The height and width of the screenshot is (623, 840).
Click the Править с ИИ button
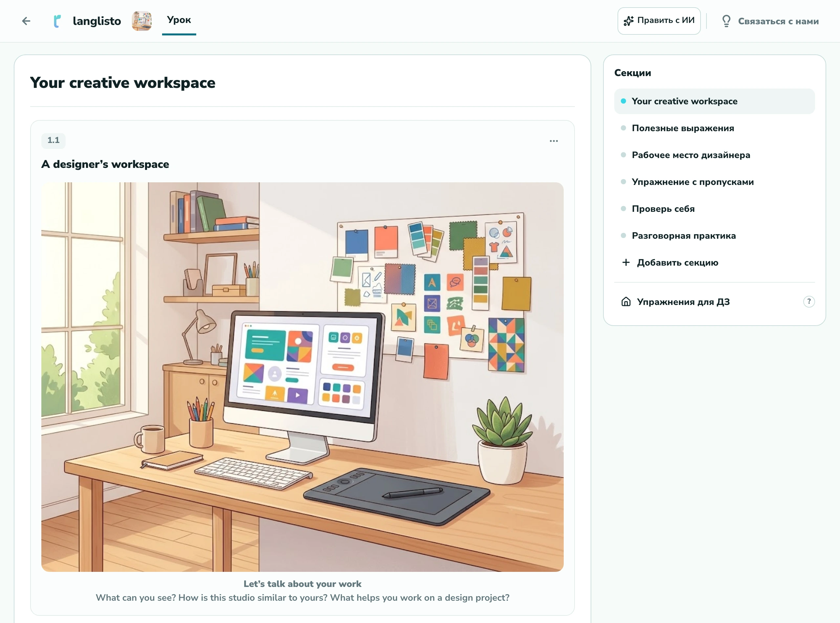tap(659, 21)
